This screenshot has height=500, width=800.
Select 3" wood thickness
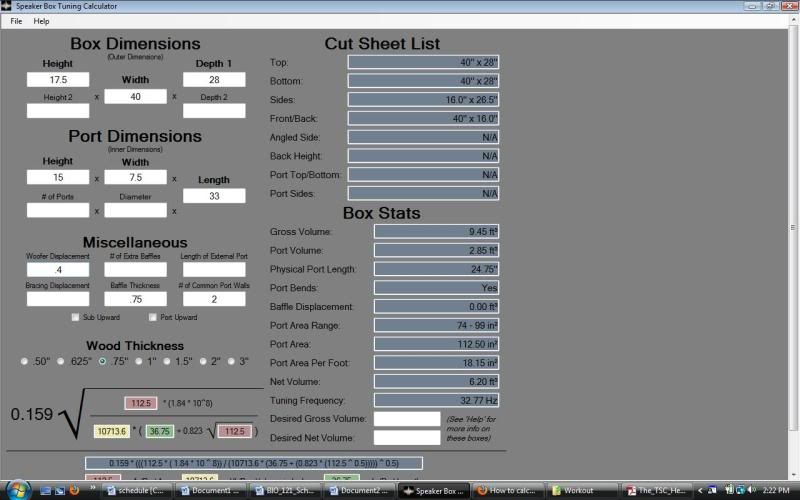(x=231, y=361)
